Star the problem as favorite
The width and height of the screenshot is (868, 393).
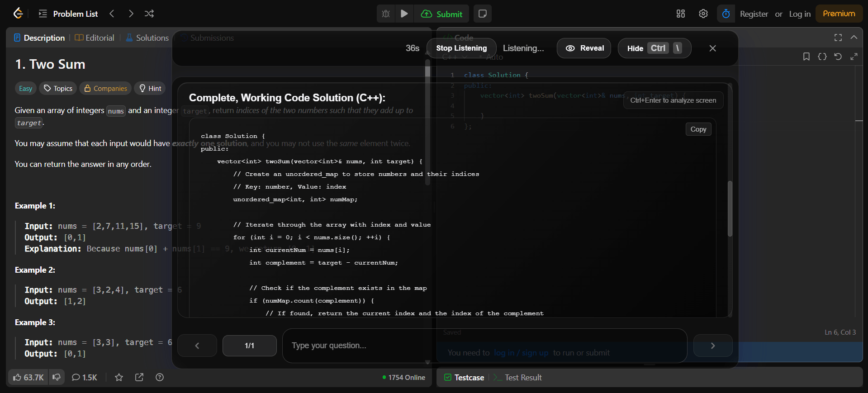tap(119, 378)
